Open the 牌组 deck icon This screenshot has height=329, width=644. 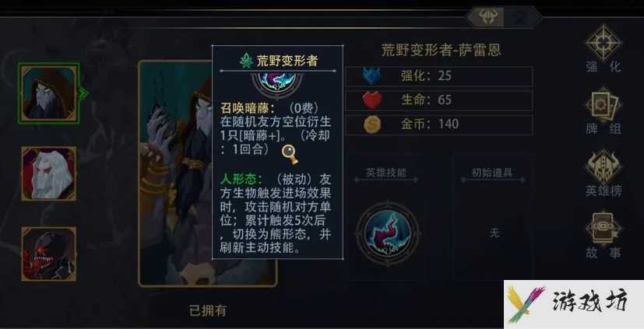603,106
